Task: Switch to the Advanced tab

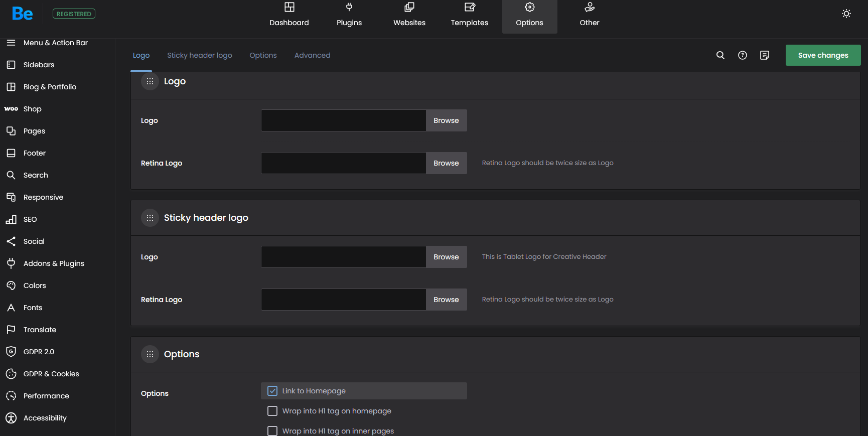Action: click(x=312, y=55)
